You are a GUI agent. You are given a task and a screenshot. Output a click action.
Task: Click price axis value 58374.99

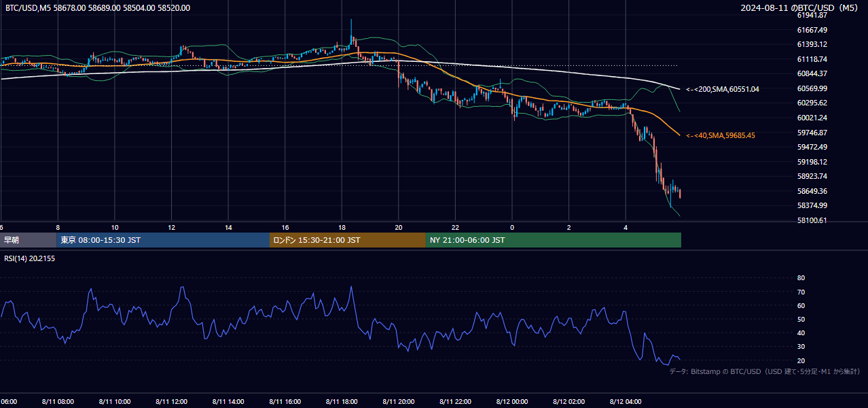pos(812,205)
